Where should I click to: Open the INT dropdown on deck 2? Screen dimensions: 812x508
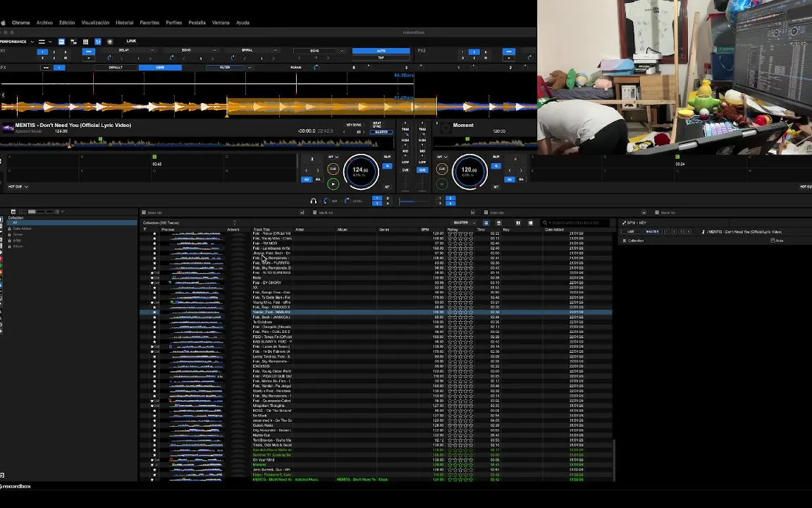442,157
